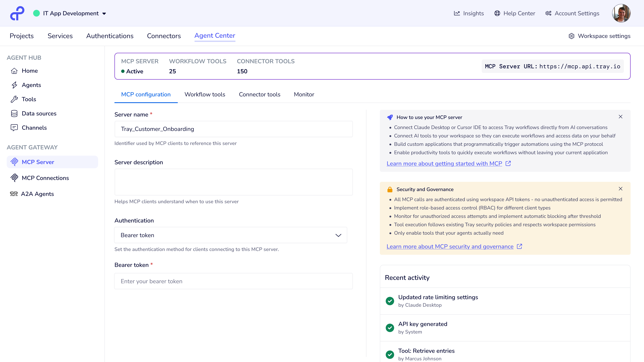Open A2A Agents sidebar item
The width and height of the screenshot is (644, 362).
37,194
